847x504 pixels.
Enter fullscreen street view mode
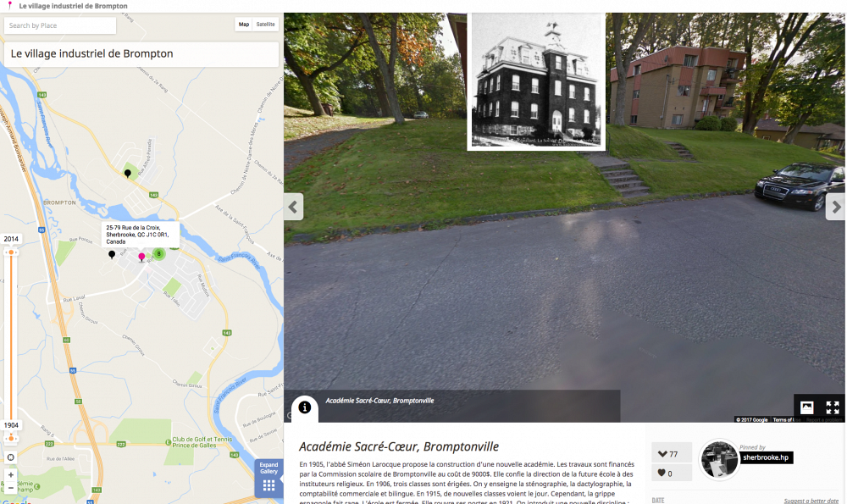pyautogui.click(x=833, y=407)
